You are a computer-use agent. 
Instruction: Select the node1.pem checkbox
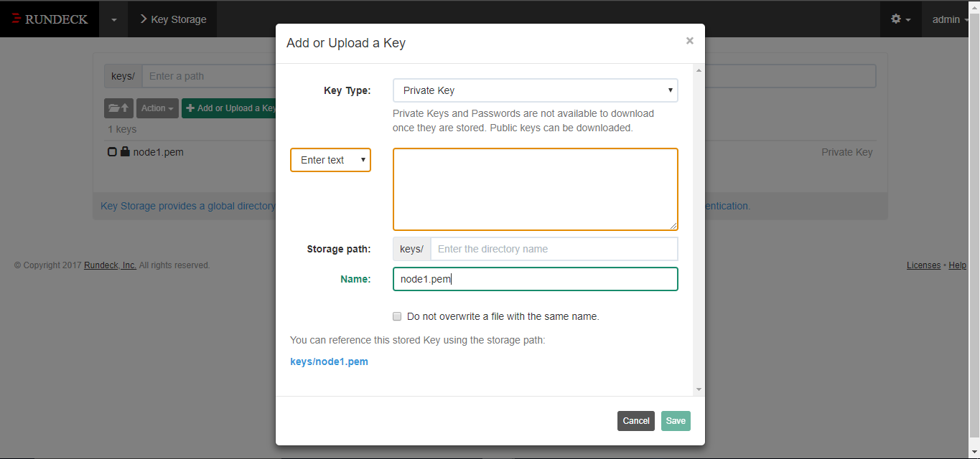point(111,151)
